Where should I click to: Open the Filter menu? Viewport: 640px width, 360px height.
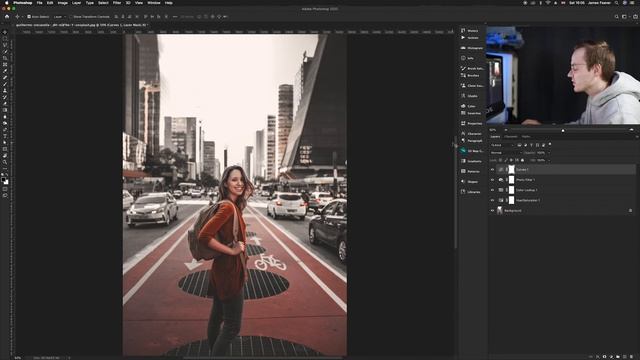point(117,3)
